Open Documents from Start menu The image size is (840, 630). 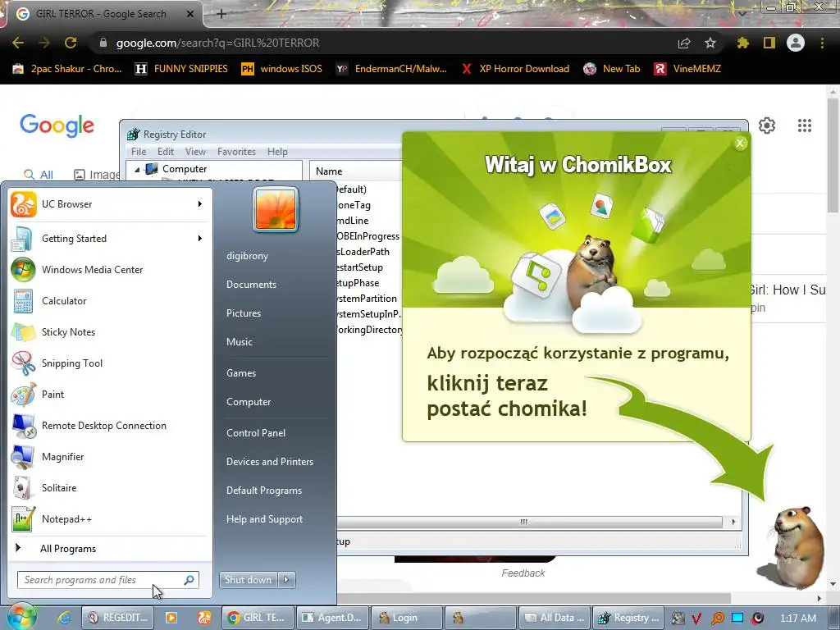[x=251, y=285]
